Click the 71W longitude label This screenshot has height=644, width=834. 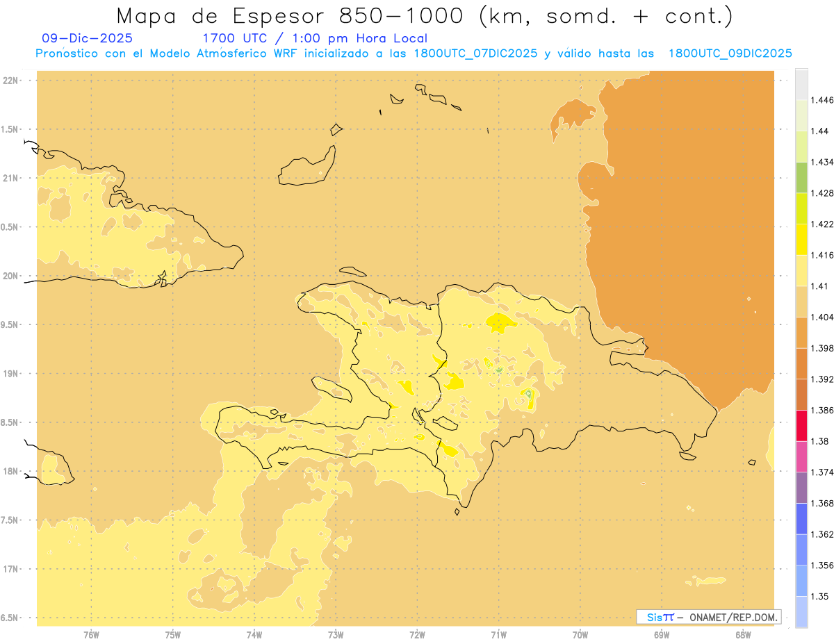(498, 635)
